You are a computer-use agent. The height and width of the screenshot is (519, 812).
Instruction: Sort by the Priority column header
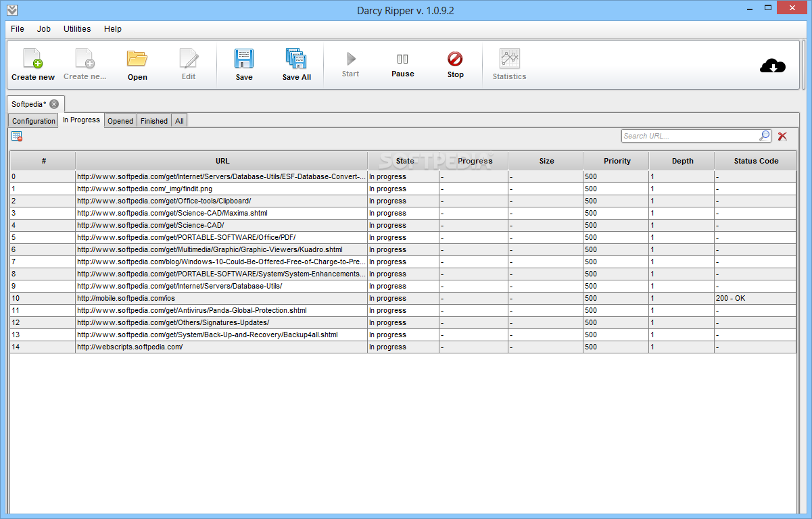(617, 161)
